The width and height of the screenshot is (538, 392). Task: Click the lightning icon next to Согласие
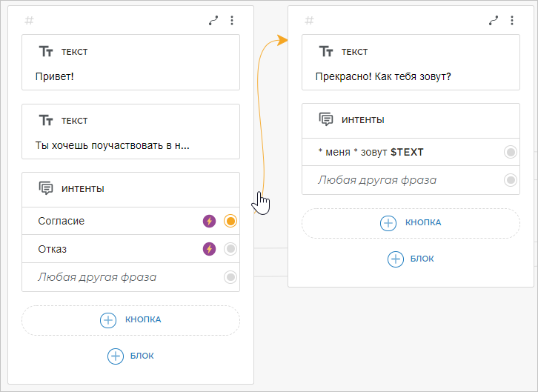click(x=209, y=221)
